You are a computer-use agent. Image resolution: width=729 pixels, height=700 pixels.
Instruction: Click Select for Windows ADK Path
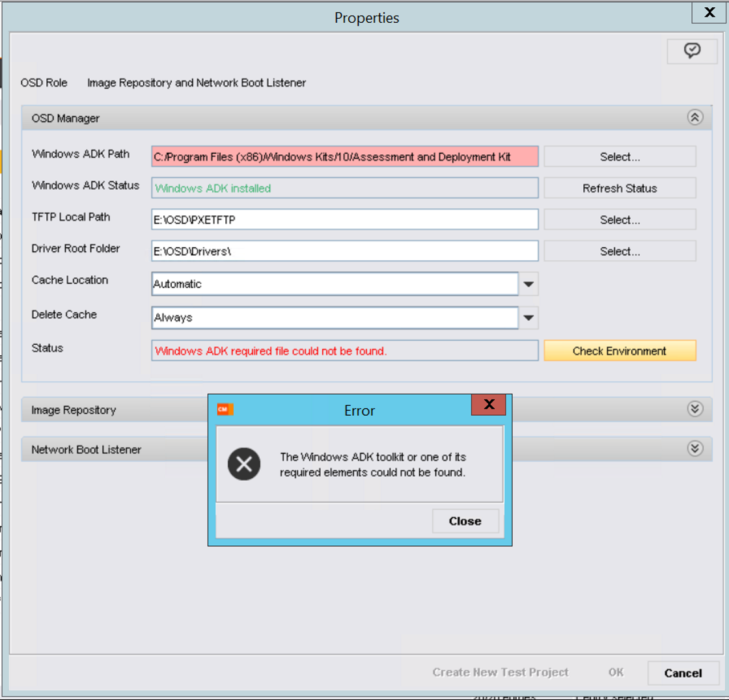point(620,157)
